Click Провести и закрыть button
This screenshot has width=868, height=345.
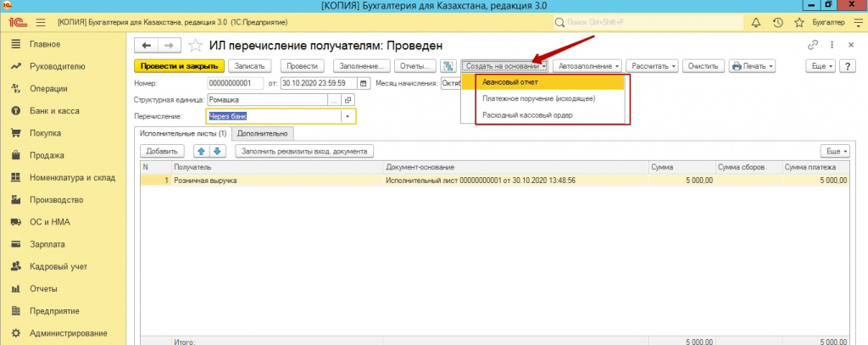click(179, 66)
